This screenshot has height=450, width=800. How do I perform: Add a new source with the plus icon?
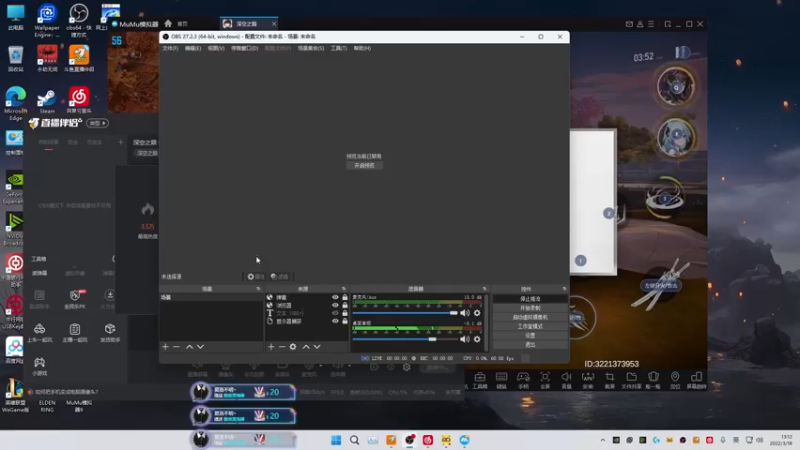coord(271,346)
